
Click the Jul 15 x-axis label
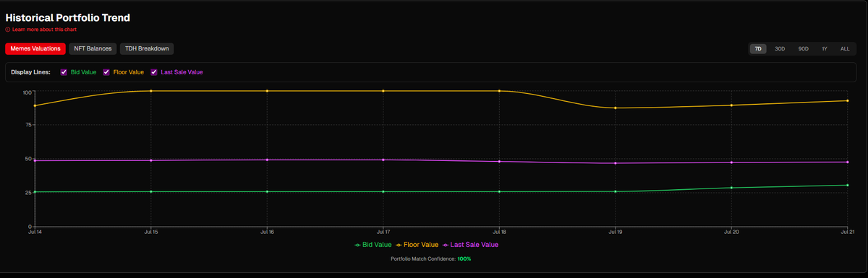(150, 233)
